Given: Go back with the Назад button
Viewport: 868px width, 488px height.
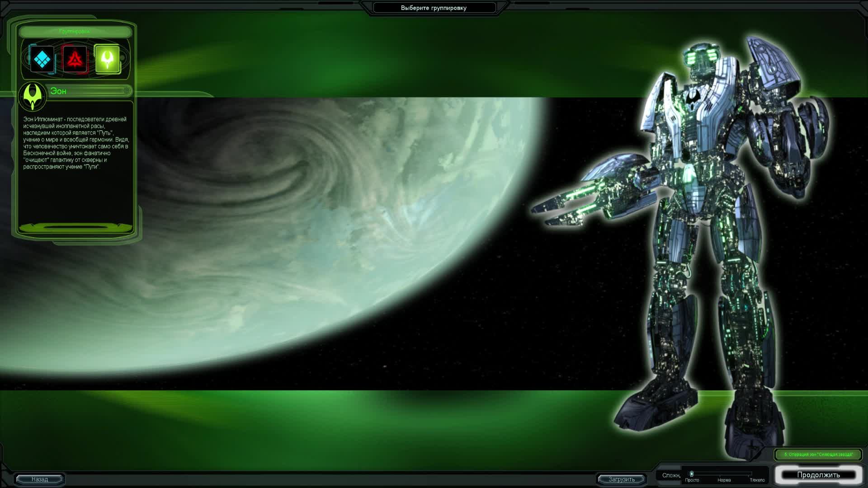Looking at the screenshot, I should click(x=40, y=479).
